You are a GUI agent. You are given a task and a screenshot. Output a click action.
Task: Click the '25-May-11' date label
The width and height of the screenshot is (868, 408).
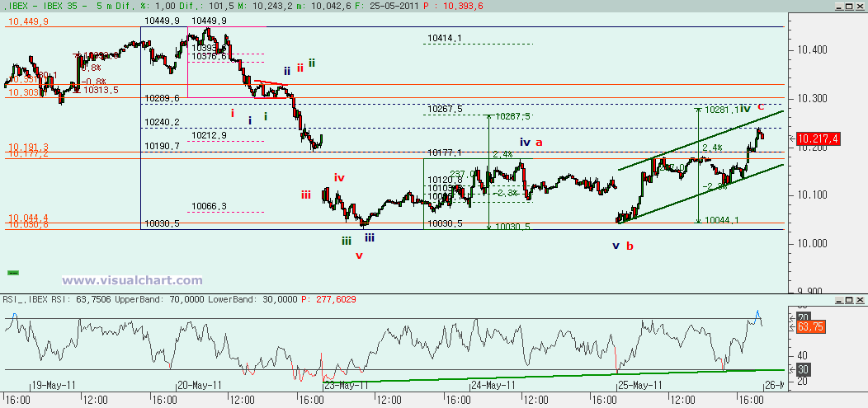(x=640, y=385)
